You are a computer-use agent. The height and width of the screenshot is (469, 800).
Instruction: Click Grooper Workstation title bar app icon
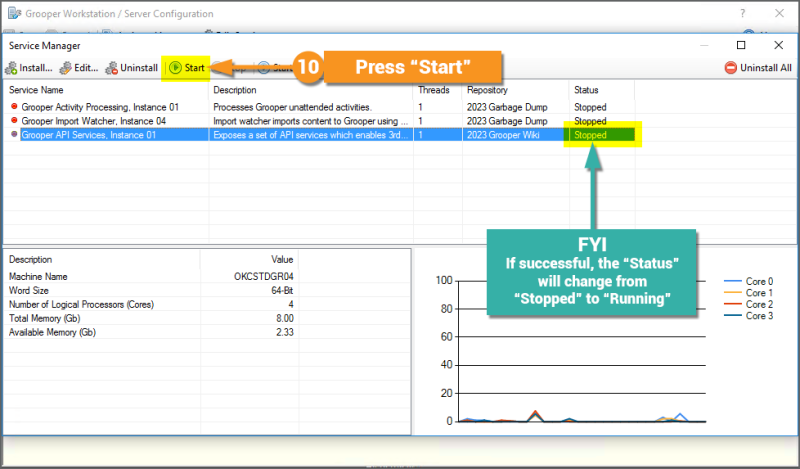pyautogui.click(x=14, y=13)
